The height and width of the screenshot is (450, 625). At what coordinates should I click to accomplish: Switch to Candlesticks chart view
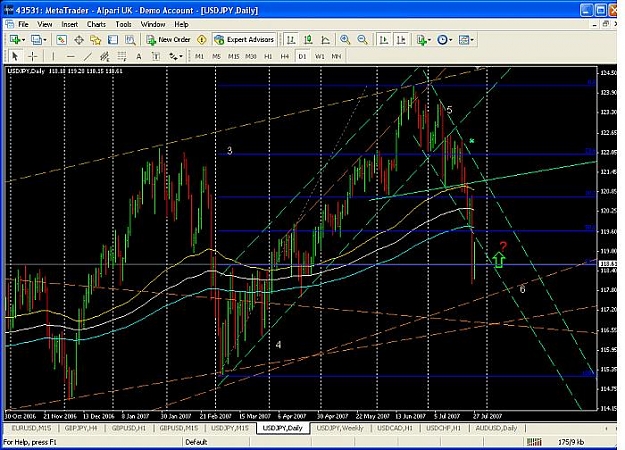[x=308, y=40]
